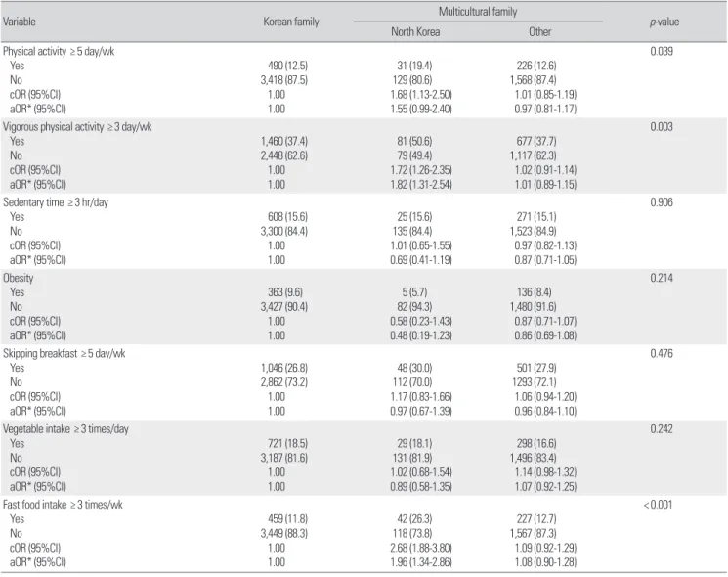This screenshot has width=728, height=577.
Task: Select odds ratio 0.87 (0.71-1.05)
Action: pos(545,260)
